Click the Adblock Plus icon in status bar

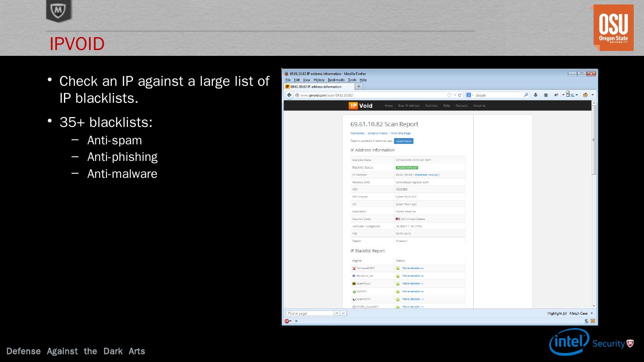(287, 321)
